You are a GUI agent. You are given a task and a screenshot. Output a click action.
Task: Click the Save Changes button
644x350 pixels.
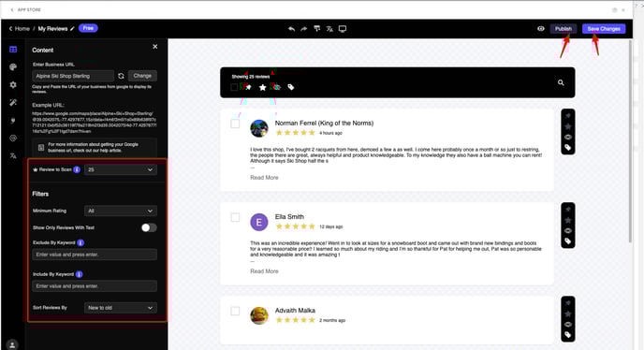(x=604, y=29)
